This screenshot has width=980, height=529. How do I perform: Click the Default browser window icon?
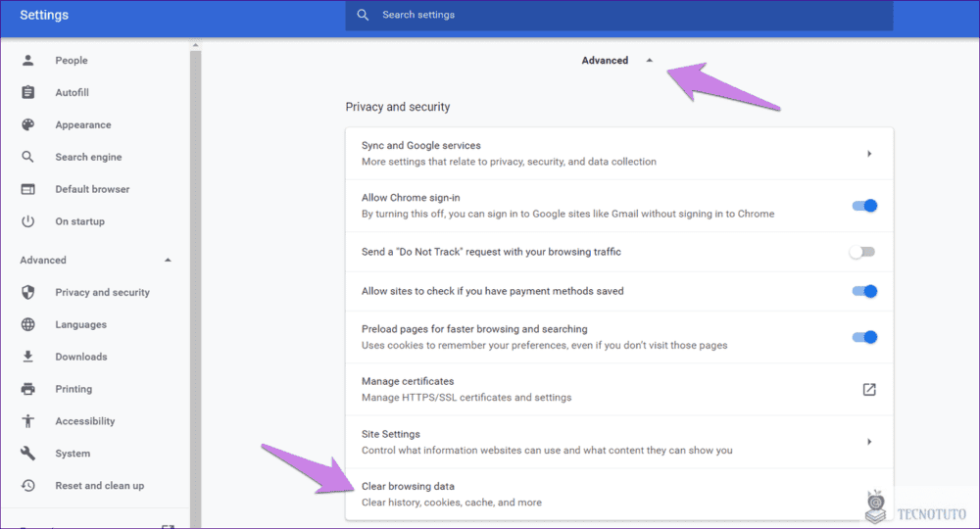(27, 189)
